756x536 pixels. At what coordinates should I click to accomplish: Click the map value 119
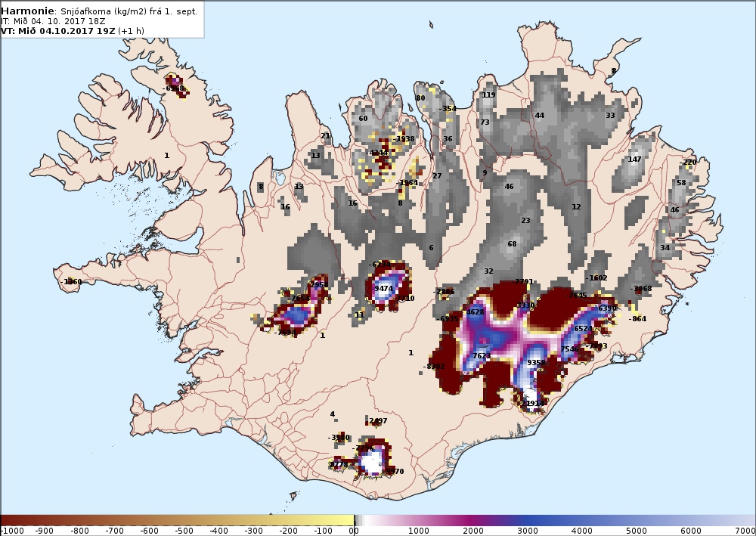point(489,95)
